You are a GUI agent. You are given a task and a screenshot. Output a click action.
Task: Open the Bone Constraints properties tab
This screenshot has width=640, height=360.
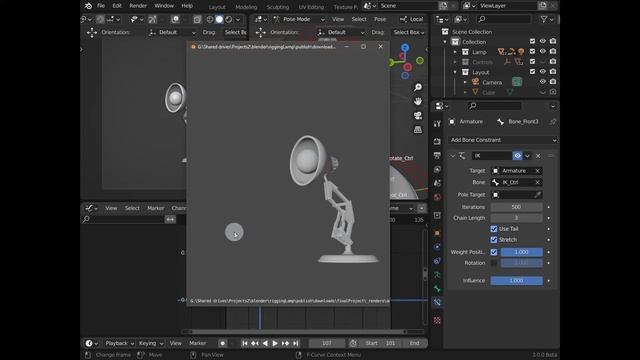pos(437,302)
